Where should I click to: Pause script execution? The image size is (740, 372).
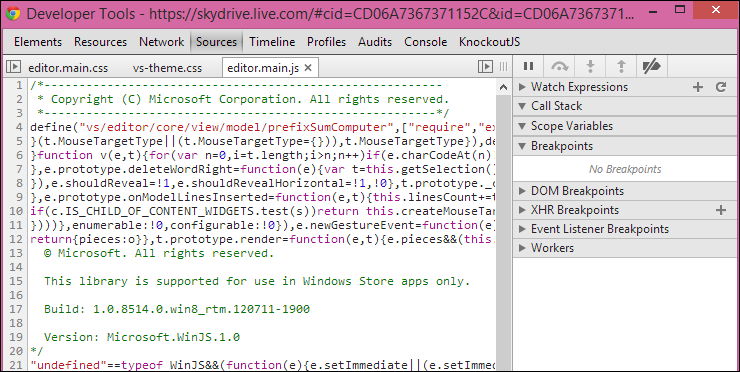point(529,67)
